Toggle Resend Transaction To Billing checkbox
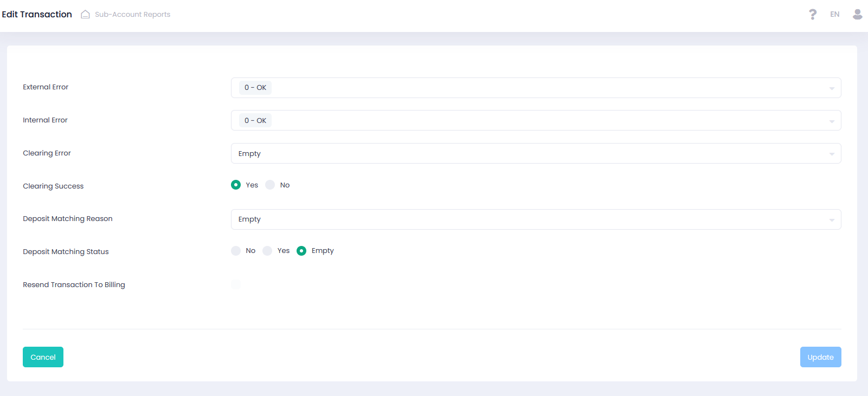 pos(236,284)
